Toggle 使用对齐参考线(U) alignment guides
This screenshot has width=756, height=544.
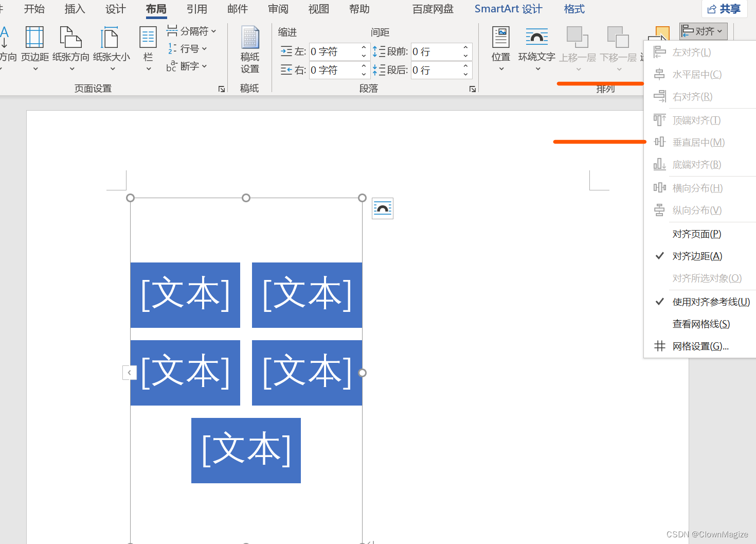click(x=700, y=302)
